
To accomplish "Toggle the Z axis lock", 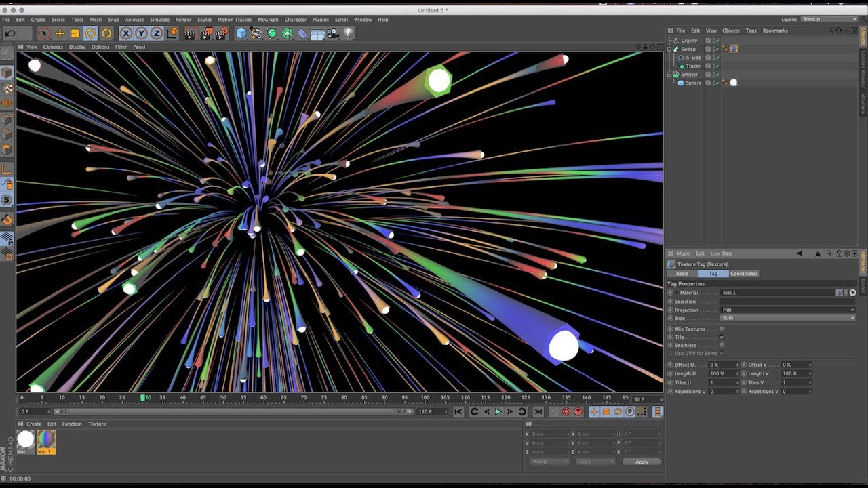I will (x=157, y=33).
